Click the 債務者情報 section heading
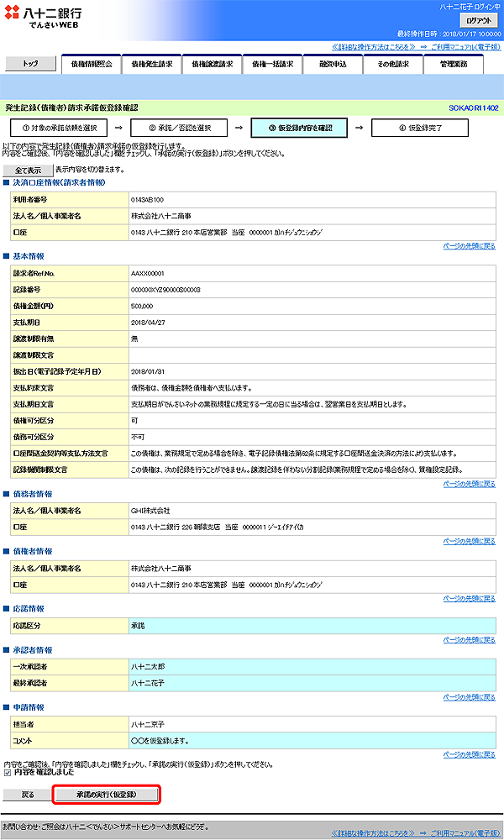Image resolution: width=504 pixels, height=840 pixels. pos(33,494)
